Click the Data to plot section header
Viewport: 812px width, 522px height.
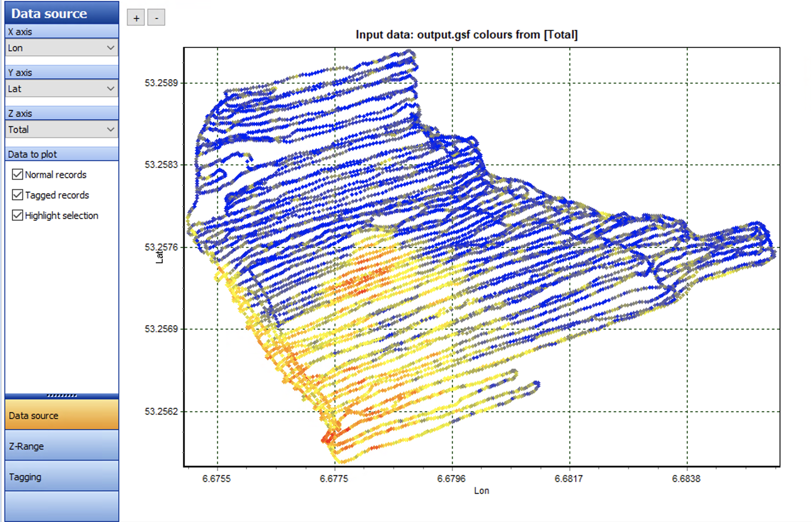coord(62,154)
